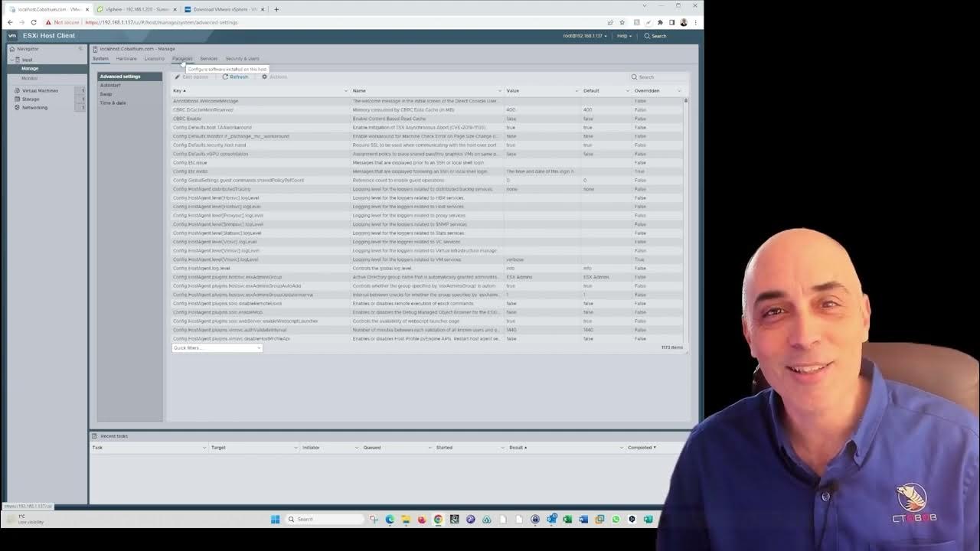Open Chrome from the taskbar
This screenshot has width=980, height=551.
[438, 519]
